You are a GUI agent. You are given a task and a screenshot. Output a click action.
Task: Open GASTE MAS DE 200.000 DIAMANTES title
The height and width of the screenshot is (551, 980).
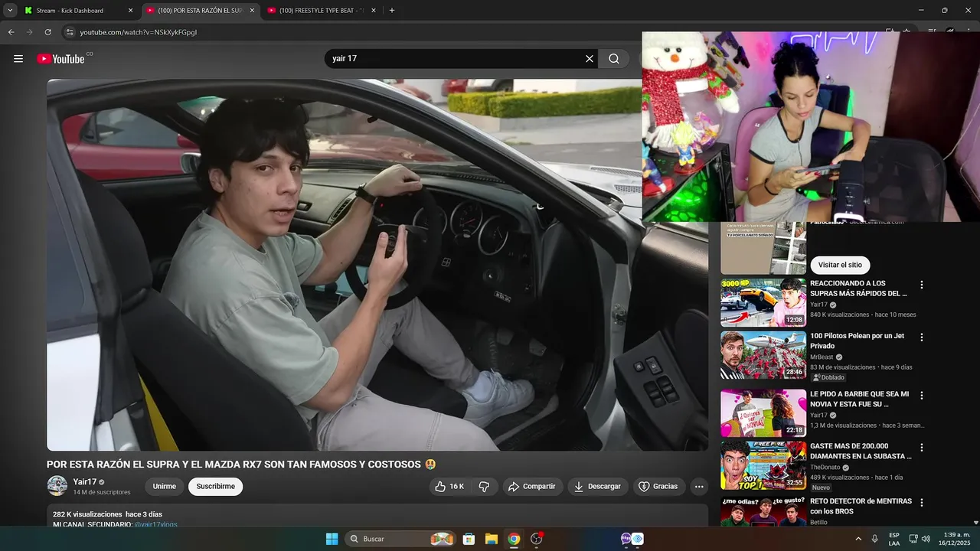(861, 451)
